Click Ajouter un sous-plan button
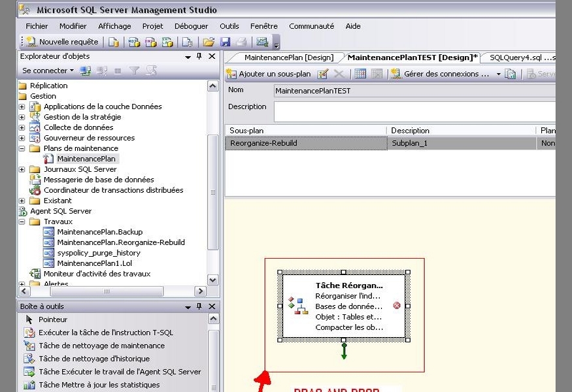The height and width of the screenshot is (392, 572). tap(269, 74)
